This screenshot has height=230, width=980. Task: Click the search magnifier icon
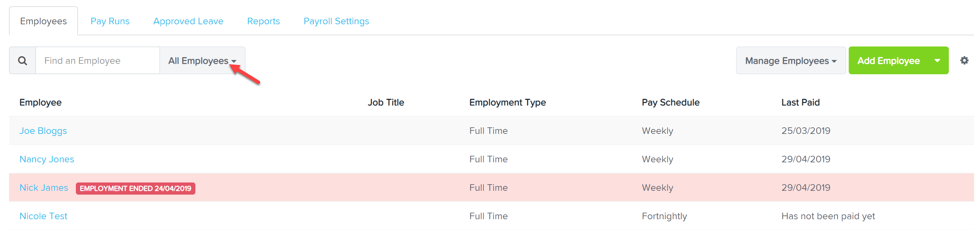coord(23,61)
